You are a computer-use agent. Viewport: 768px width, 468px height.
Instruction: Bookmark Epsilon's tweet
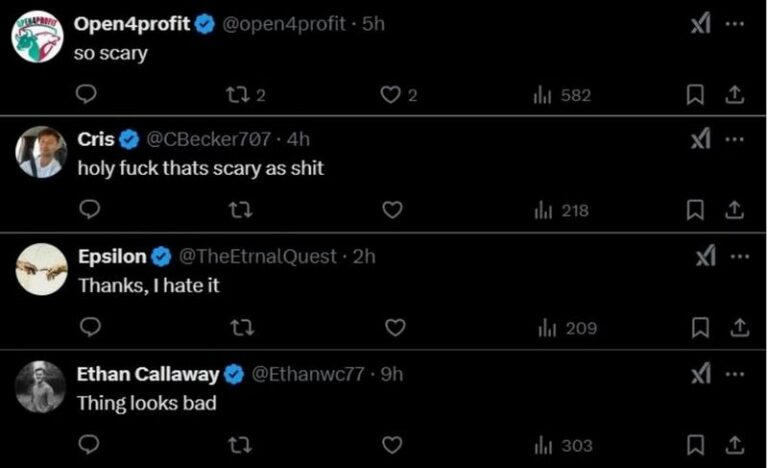click(x=701, y=327)
